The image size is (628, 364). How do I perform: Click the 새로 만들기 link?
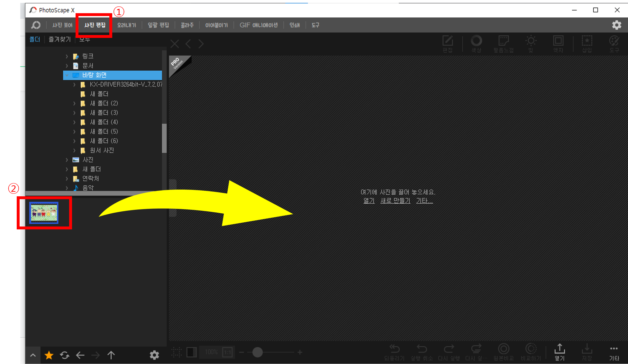tap(395, 201)
